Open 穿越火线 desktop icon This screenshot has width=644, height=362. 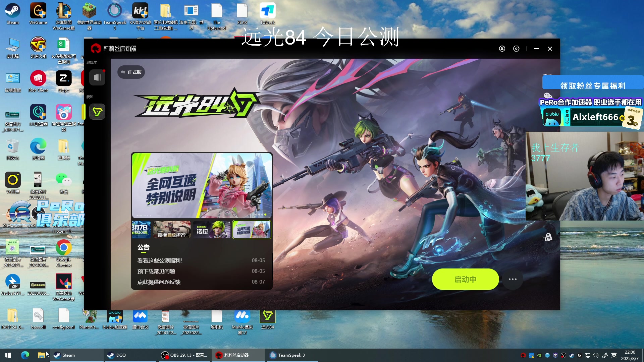38,48
